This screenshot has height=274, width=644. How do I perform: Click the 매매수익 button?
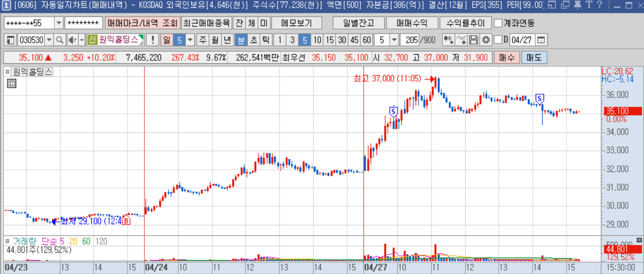pos(412,23)
